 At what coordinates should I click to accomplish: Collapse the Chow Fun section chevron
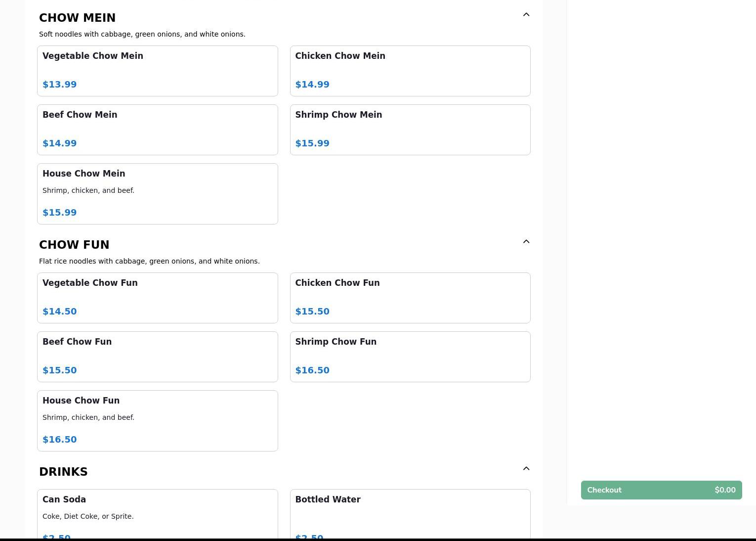[x=526, y=242]
